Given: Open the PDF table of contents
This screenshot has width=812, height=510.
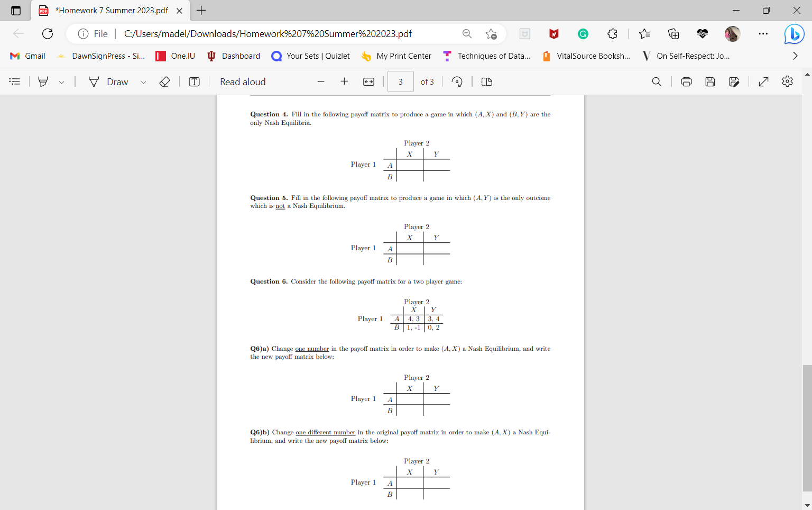Looking at the screenshot, I should (x=15, y=81).
